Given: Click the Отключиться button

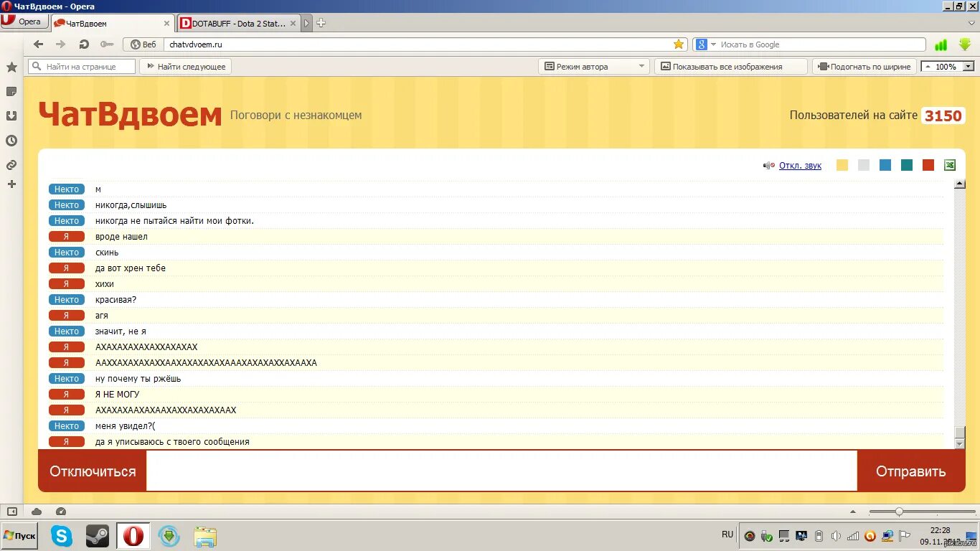Looking at the screenshot, I should point(93,471).
